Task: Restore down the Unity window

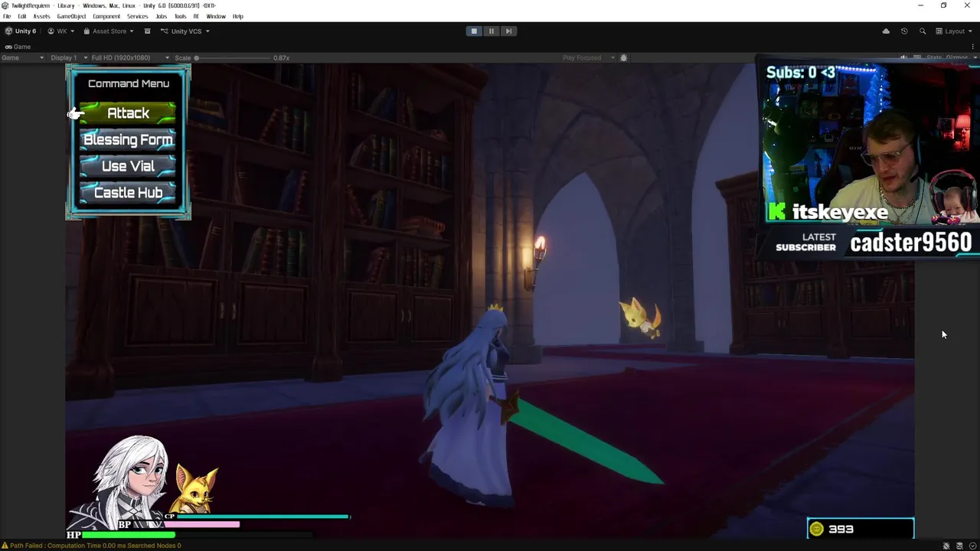Action: 943,5
